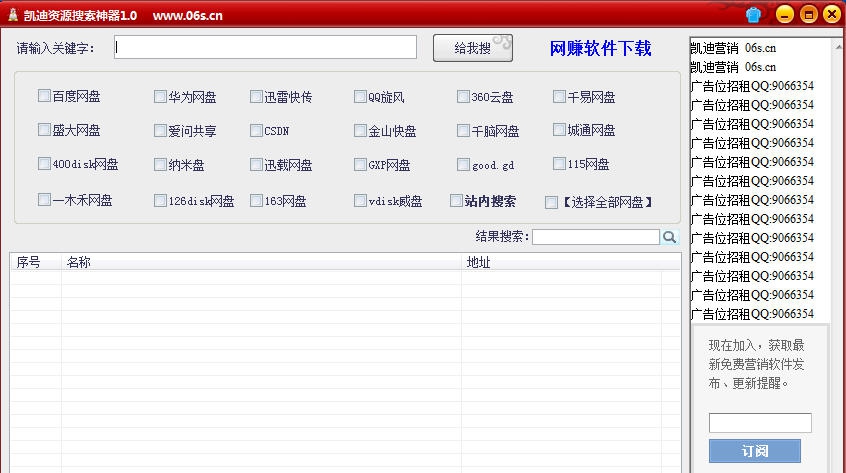The height and width of the screenshot is (473, 846).
Task: Click the app logo icon in title bar
Action: pyautogui.click(x=13, y=15)
